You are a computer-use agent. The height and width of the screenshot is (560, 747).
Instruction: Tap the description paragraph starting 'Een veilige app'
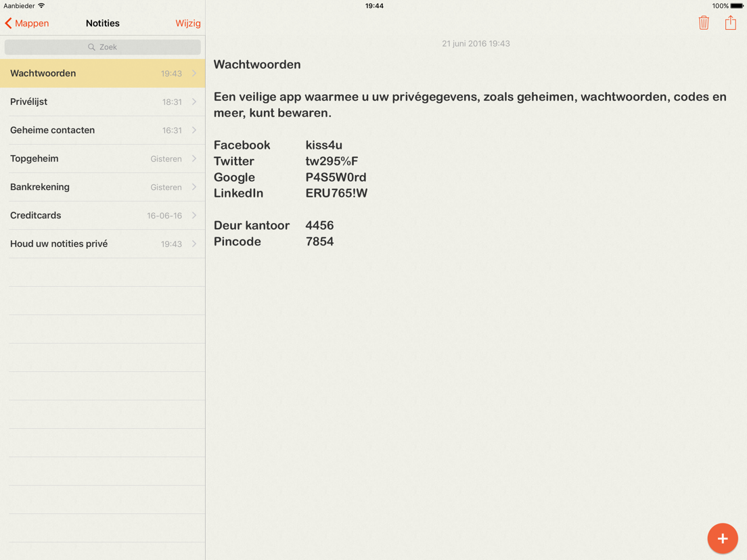click(470, 105)
